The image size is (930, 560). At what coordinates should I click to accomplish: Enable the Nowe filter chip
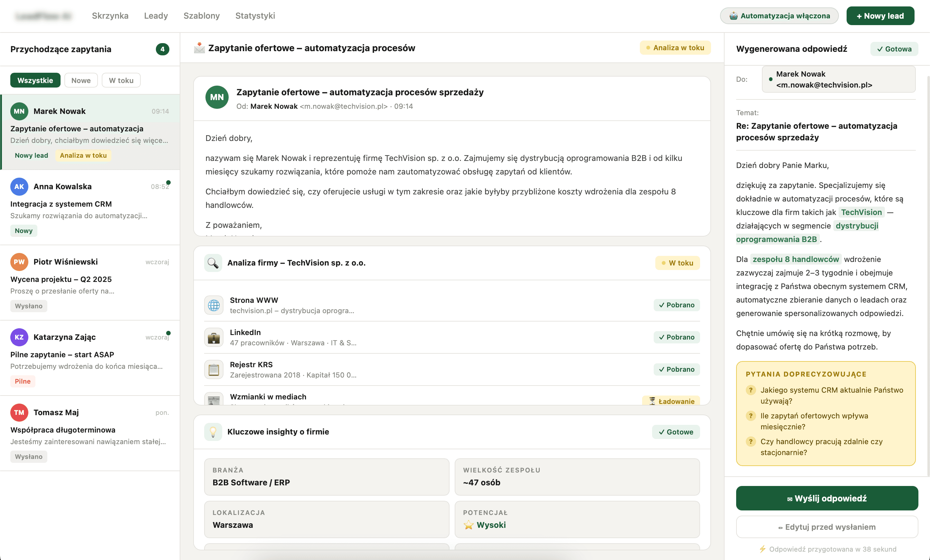81,80
